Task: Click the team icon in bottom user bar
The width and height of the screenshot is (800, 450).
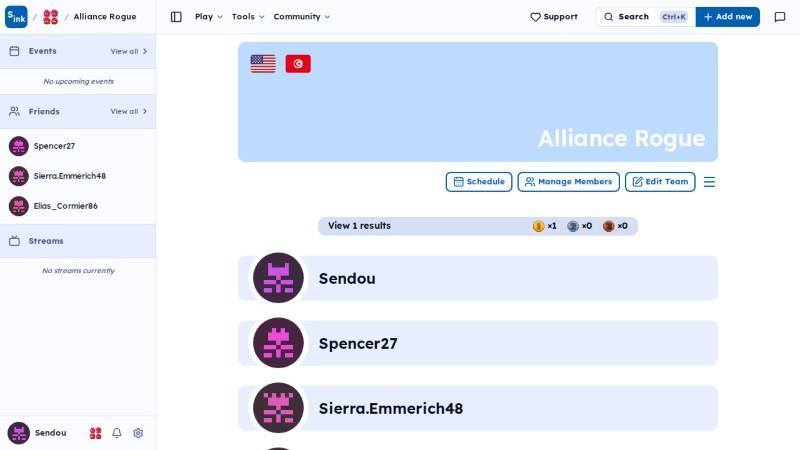Action: [x=95, y=433]
